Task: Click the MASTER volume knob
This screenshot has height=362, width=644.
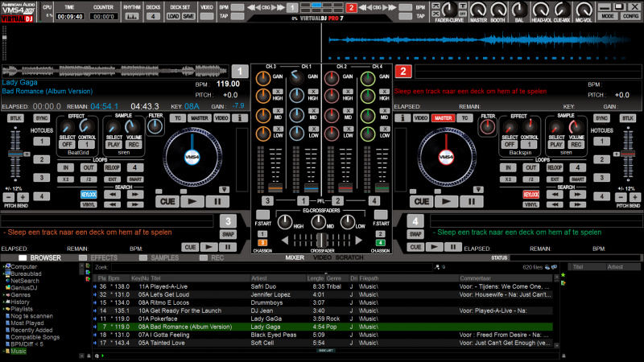Action: pyautogui.click(x=478, y=10)
